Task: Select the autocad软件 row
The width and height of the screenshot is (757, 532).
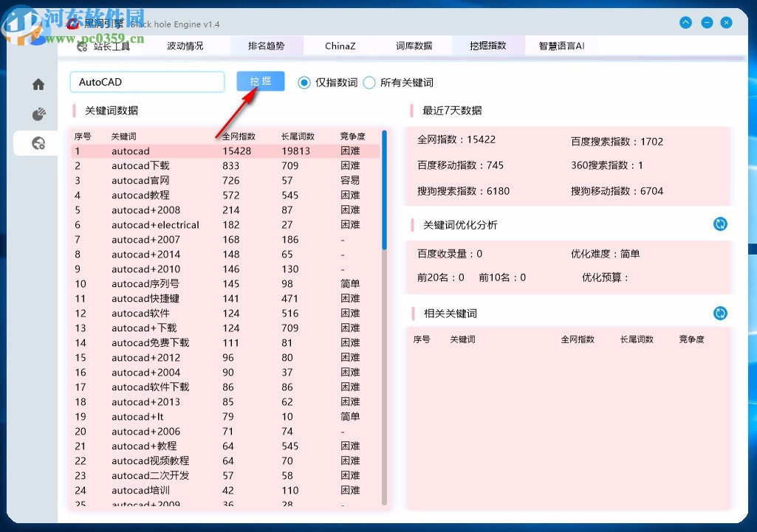Action: tap(226, 314)
